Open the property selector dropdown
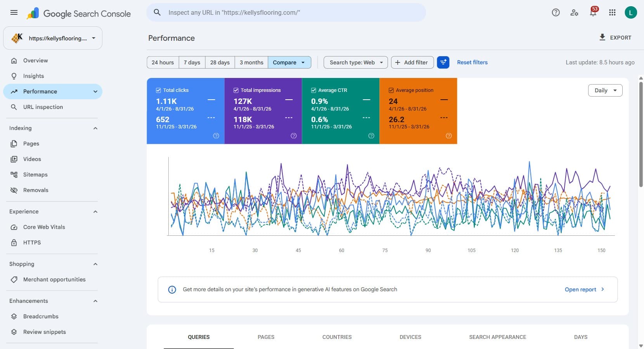The height and width of the screenshot is (349, 644). tap(53, 38)
